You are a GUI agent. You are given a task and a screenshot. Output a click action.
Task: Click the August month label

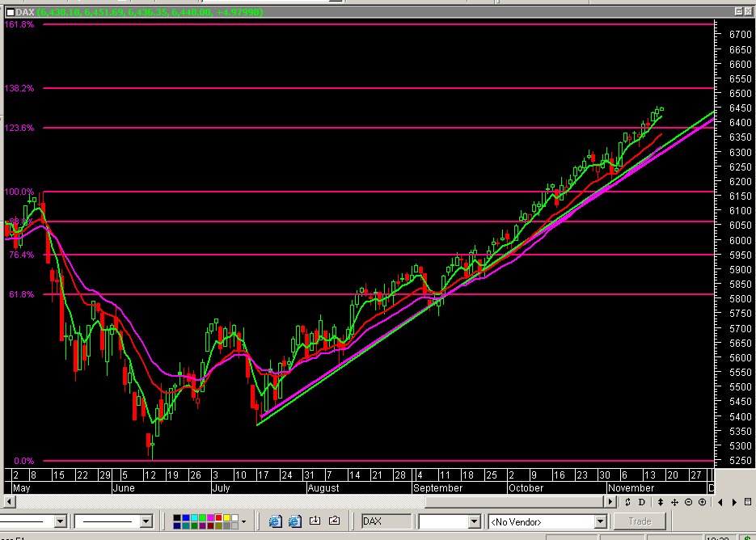click(x=323, y=488)
